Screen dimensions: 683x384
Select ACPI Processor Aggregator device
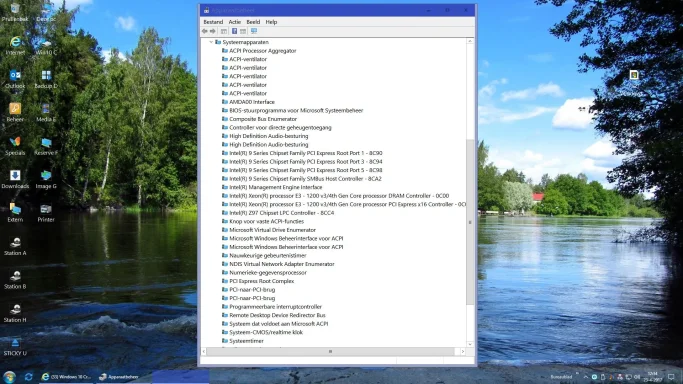(x=263, y=51)
